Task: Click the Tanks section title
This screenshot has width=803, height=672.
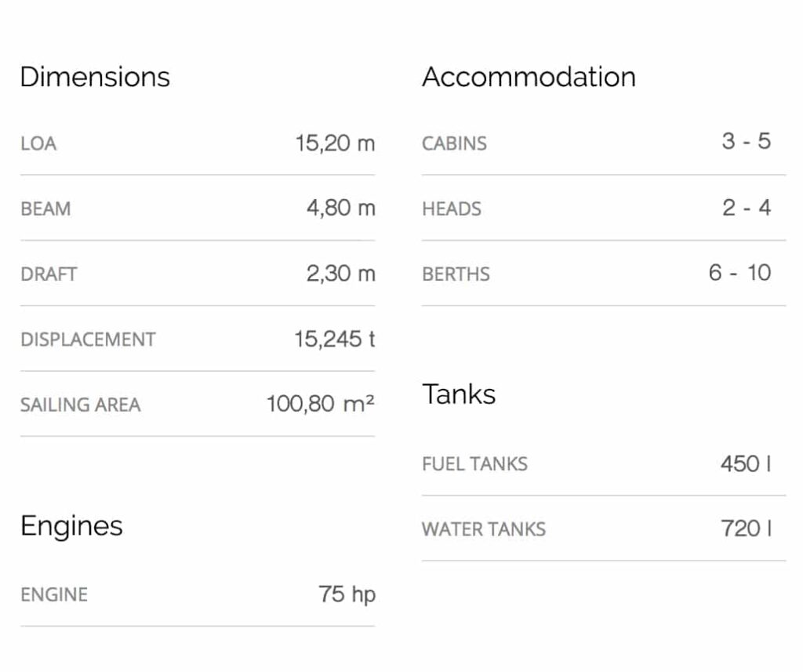Action: click(x=459, y=394)
